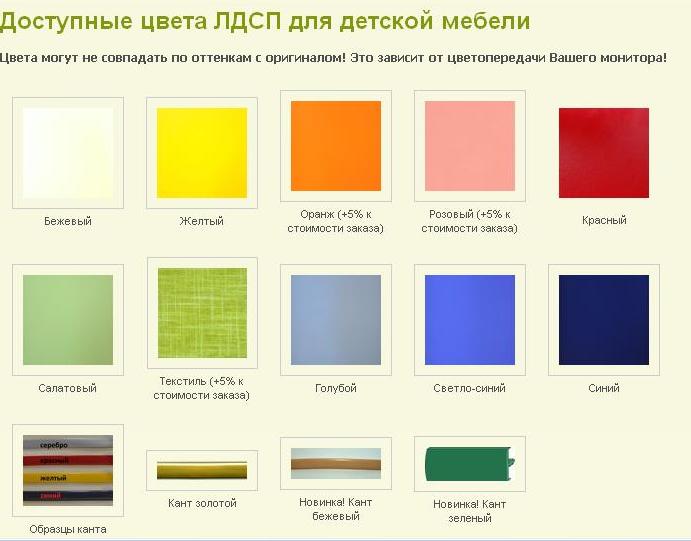Click the Светло-синий caption
Screen dimensions: 691x541
pyautogui.click(x=469, y=388)
